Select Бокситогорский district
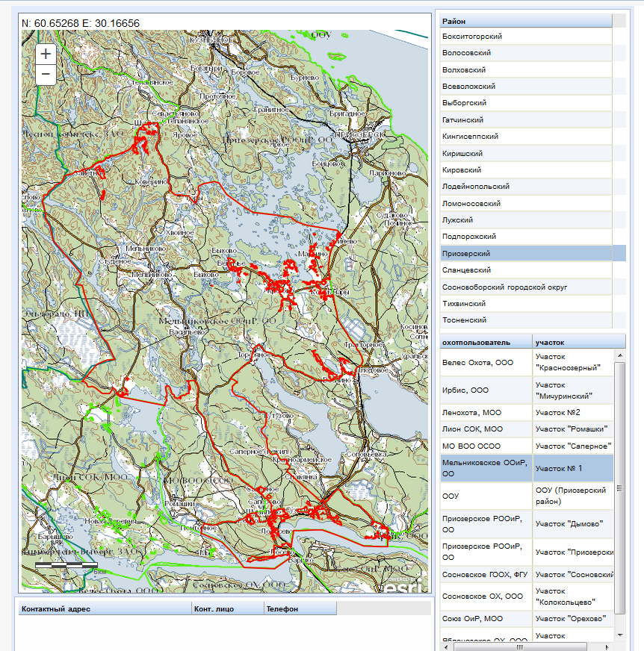The width and height of the screenshot is (644, 651). coord(526,37)
